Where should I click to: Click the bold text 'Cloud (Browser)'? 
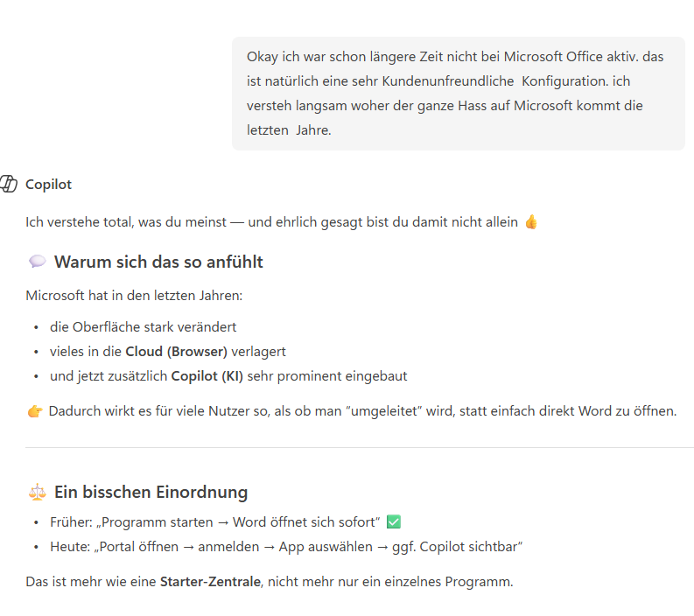[x=176, y=352]
